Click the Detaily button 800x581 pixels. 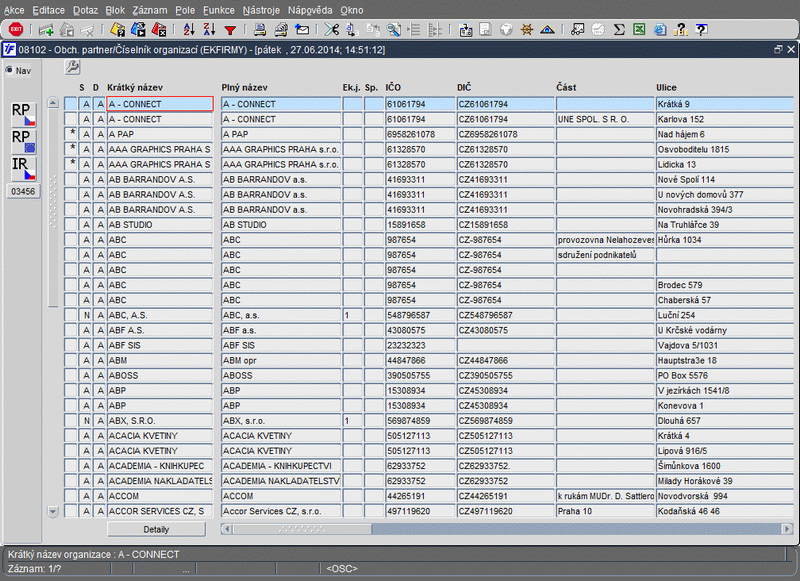click(x=156, y=529)
